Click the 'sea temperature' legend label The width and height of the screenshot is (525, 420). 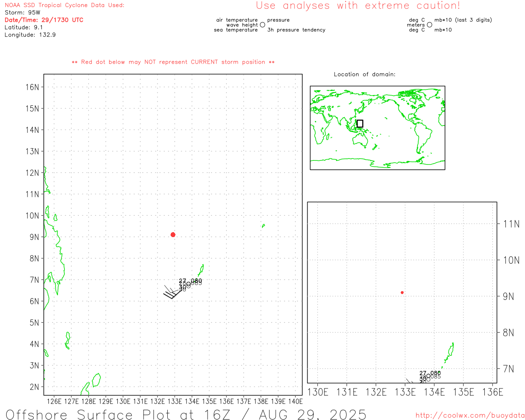click(x=236, y=30)
